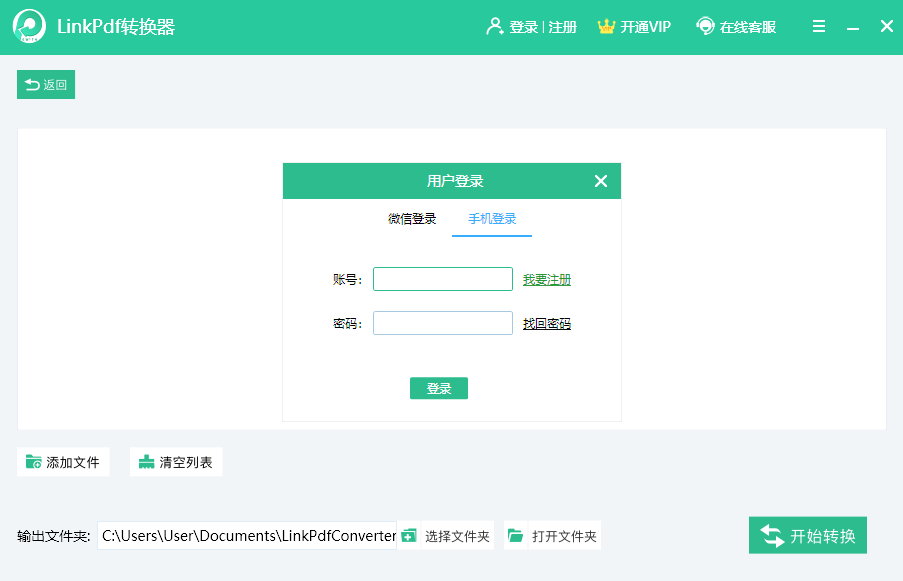The image size is (903, 581).
Task: Click the 选择文件夹 folder-plus icon
Action: [x=409, y=536]
